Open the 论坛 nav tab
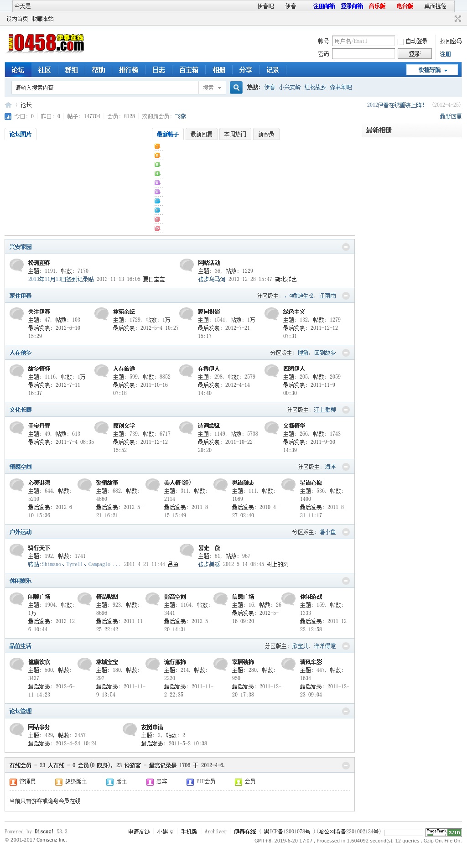This screenshot has width=467, height=868. tap(18, 70)
